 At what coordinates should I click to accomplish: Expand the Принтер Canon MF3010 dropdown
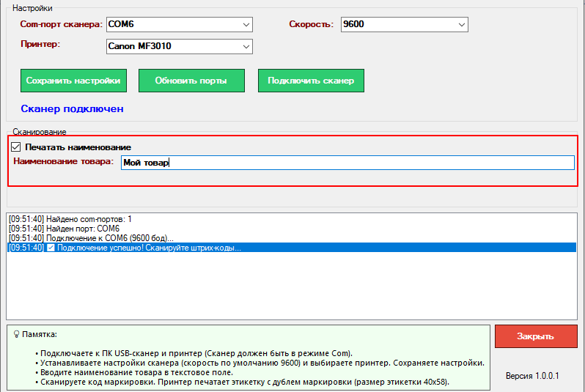179,47
